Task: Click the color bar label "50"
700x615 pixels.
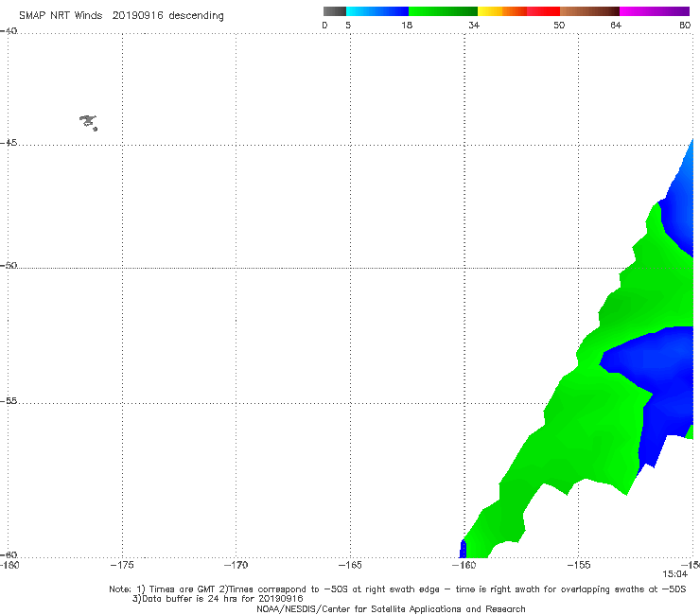Action: coord(559,25)
